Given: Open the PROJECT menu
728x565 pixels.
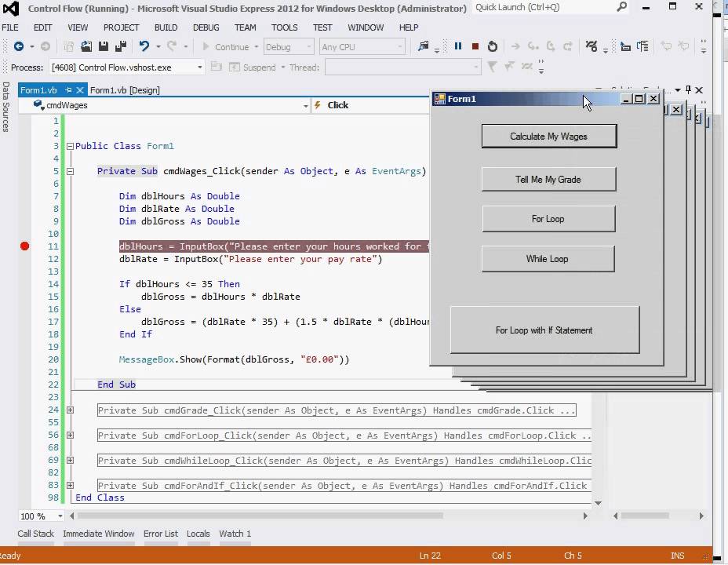Looking at the screenshot, I should click(x=121, y=27).
